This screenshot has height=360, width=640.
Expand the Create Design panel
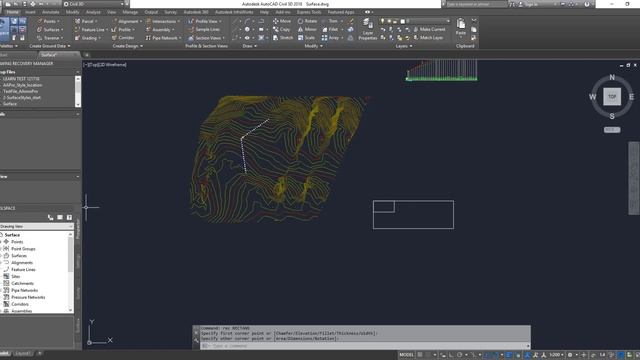tap(128, 46)
